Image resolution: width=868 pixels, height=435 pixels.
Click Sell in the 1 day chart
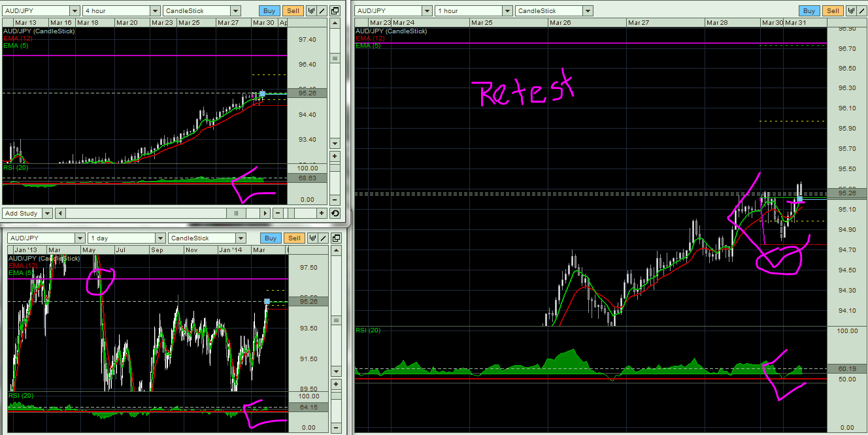click(x=295, y=238)
